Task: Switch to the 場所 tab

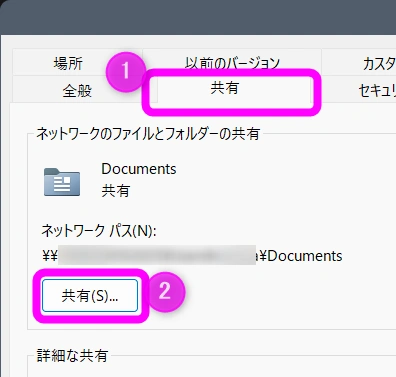Action: 68,63
